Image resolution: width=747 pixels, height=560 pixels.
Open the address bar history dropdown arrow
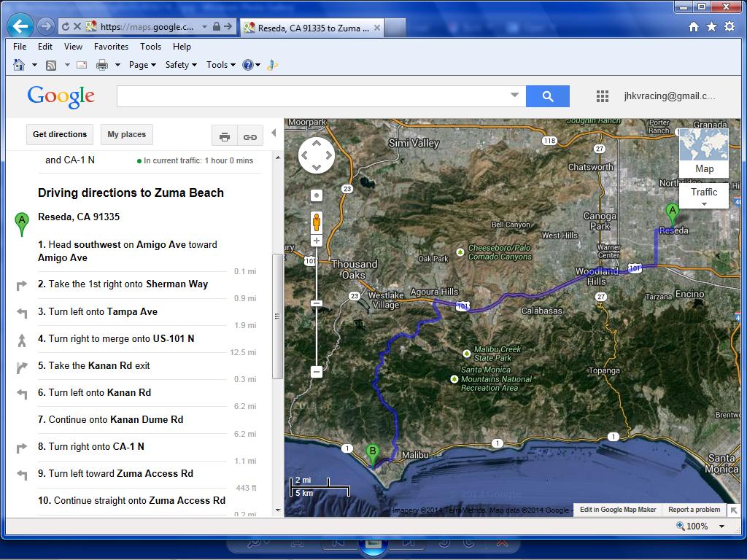click(x=204, y=27)
